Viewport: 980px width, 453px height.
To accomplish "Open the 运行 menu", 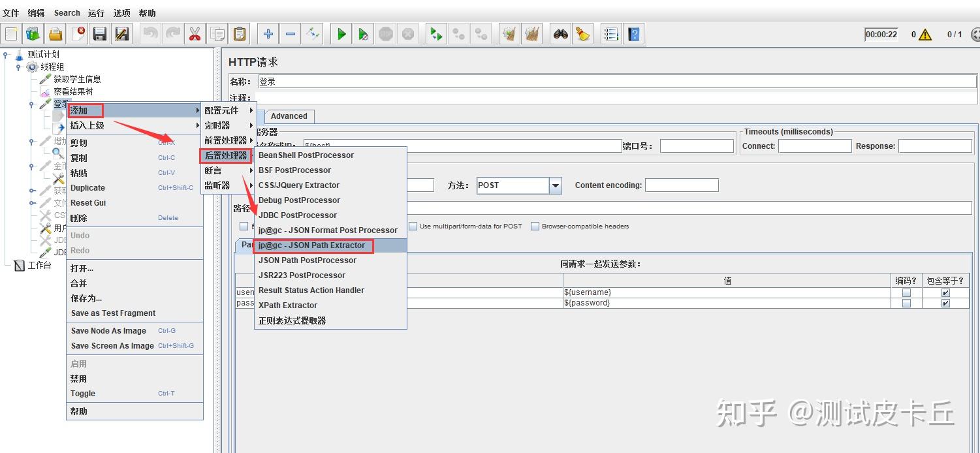I will point(96,13).
